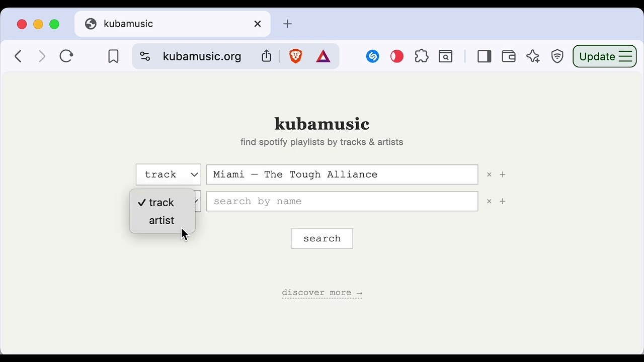Click the tab search extension icon
This screenshot has height=362, width=644.
(x=445, y=56)
